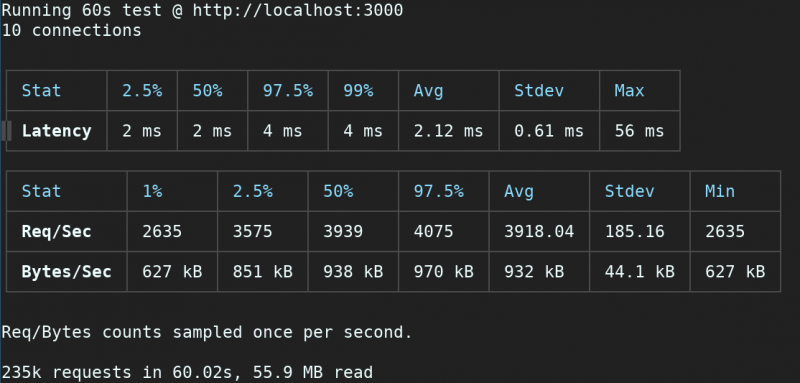Click the gray cursor marker beside Latency
The height and width of the screenshot is (383, 800).
[x=6, y=131]
